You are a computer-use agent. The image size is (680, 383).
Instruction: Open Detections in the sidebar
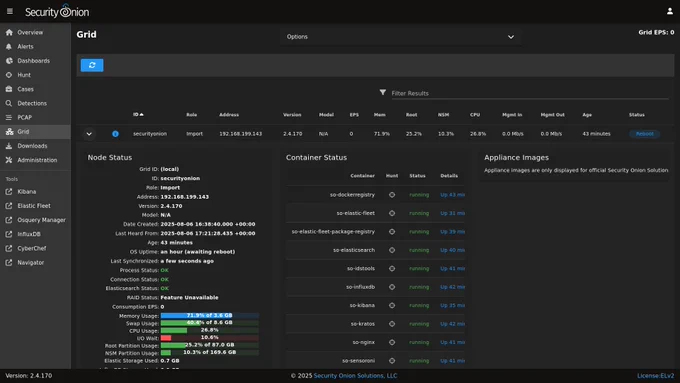pyautogui.click(x=35, y=103)
